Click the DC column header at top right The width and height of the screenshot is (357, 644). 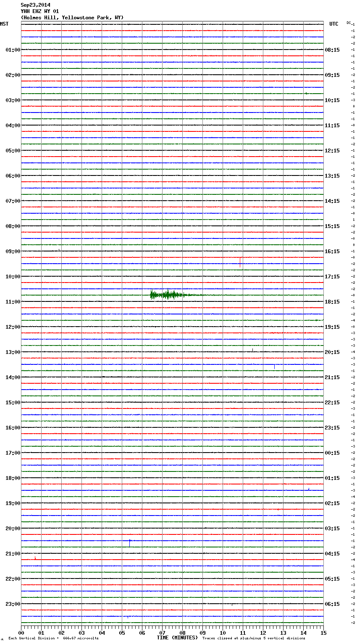349,22
